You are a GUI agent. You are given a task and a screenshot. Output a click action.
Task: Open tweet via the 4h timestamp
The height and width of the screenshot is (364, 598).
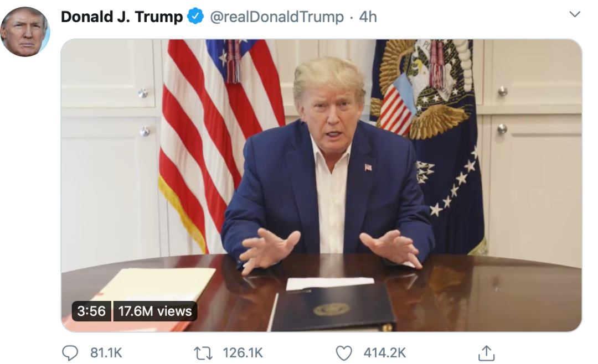368,17
